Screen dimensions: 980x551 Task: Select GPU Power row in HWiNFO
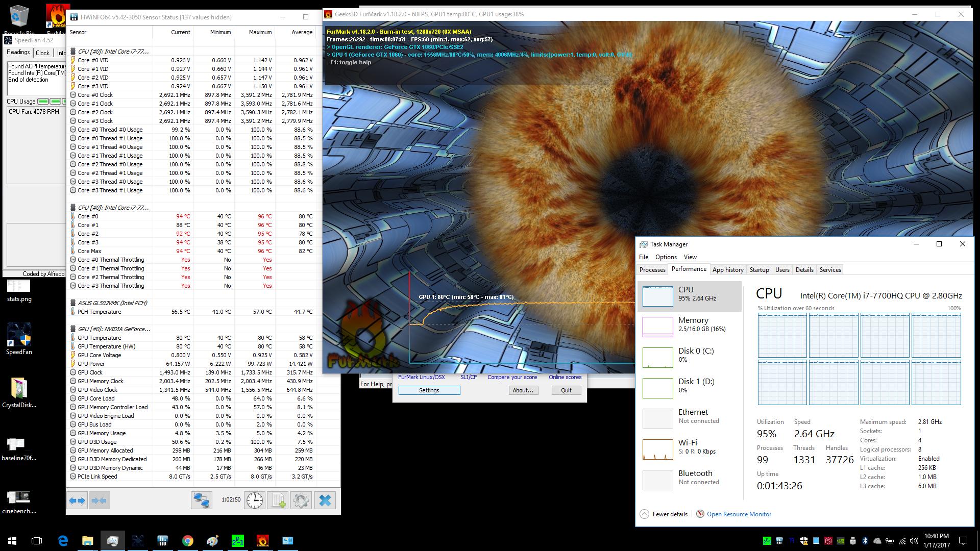pos(192,364)
